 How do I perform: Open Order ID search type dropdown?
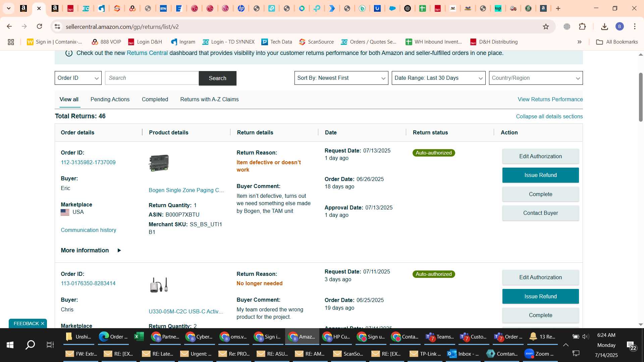tap(78, 78)
